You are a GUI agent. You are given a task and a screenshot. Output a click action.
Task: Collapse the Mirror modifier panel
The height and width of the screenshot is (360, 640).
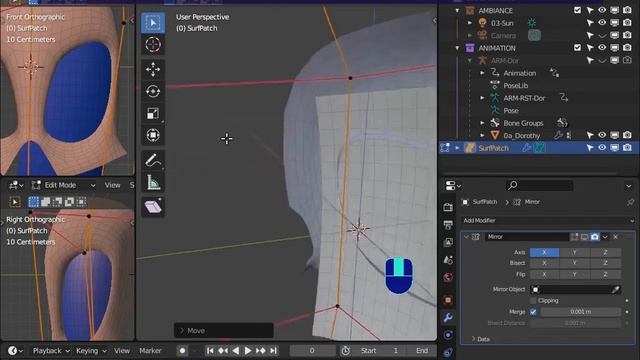point(466,237)
